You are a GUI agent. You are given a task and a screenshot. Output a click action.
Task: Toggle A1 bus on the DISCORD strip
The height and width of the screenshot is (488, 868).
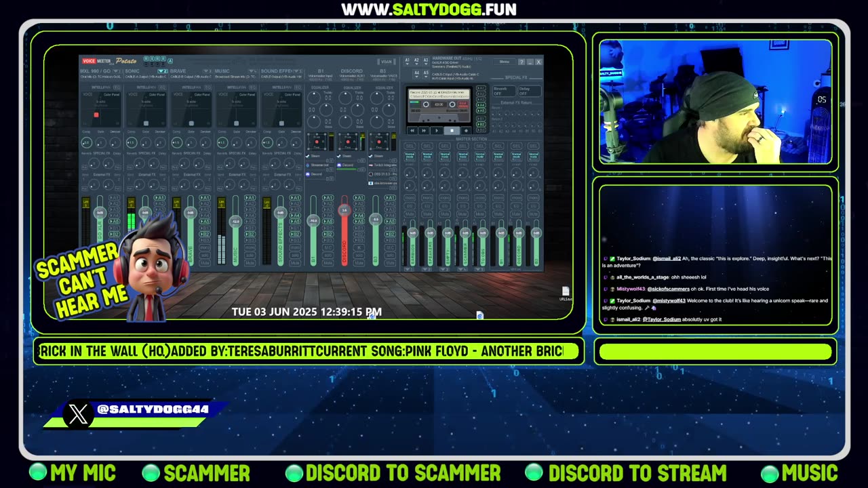(x=359, y=198)
